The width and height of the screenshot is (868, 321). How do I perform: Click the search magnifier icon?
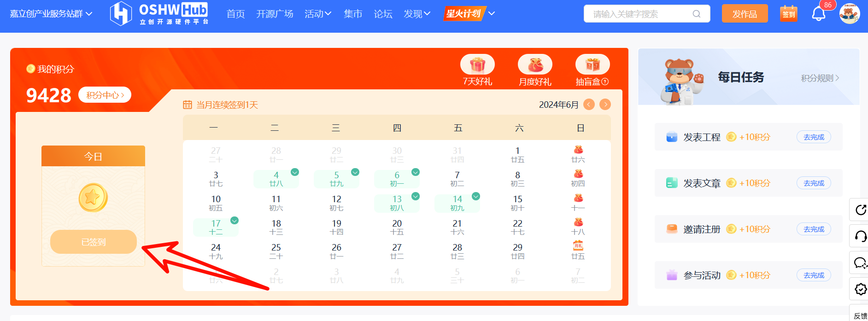pyautogui.click(x=697, y=14)
